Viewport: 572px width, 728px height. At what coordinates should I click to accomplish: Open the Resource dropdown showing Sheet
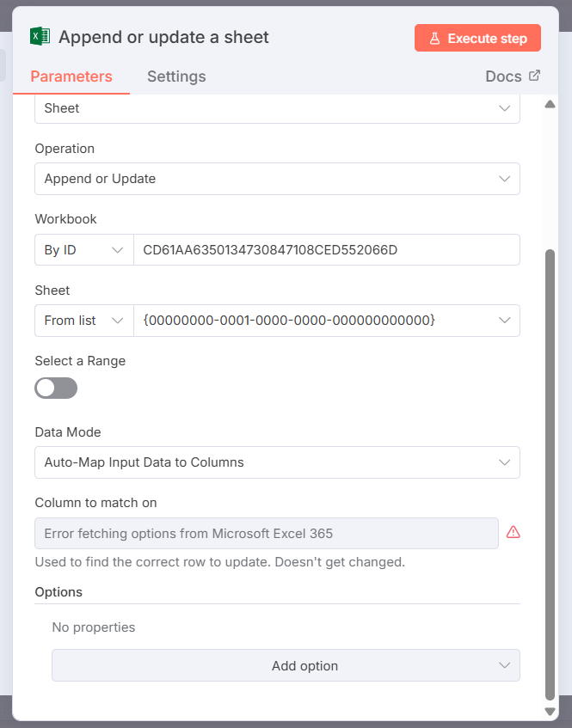(277, 108)
